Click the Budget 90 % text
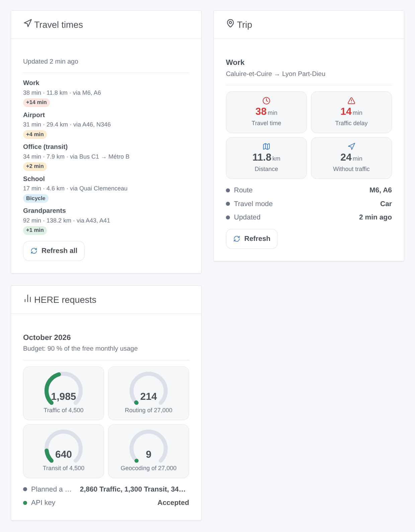 (80, 349)
